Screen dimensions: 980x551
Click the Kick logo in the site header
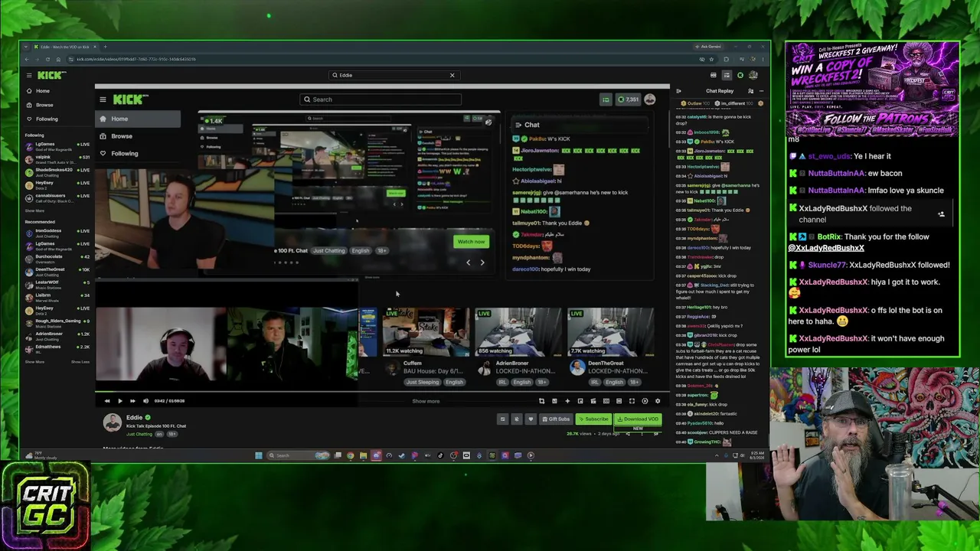coord(52,75)
